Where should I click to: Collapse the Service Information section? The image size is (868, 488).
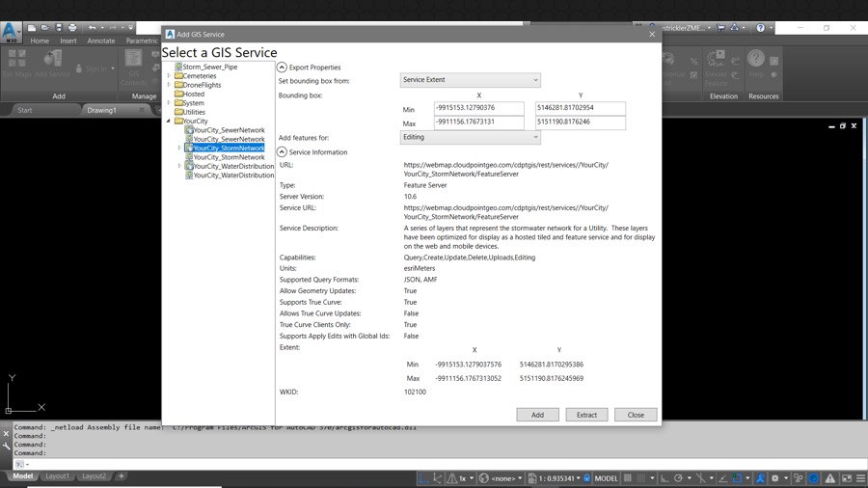[x=282, y=151]
